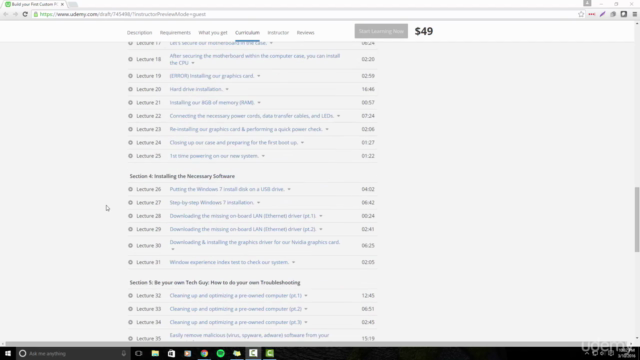Image resolution: width=640 pixels, height=360 pixels.
Task: Bookmark this page with the star icon
Action: [581, 14]
